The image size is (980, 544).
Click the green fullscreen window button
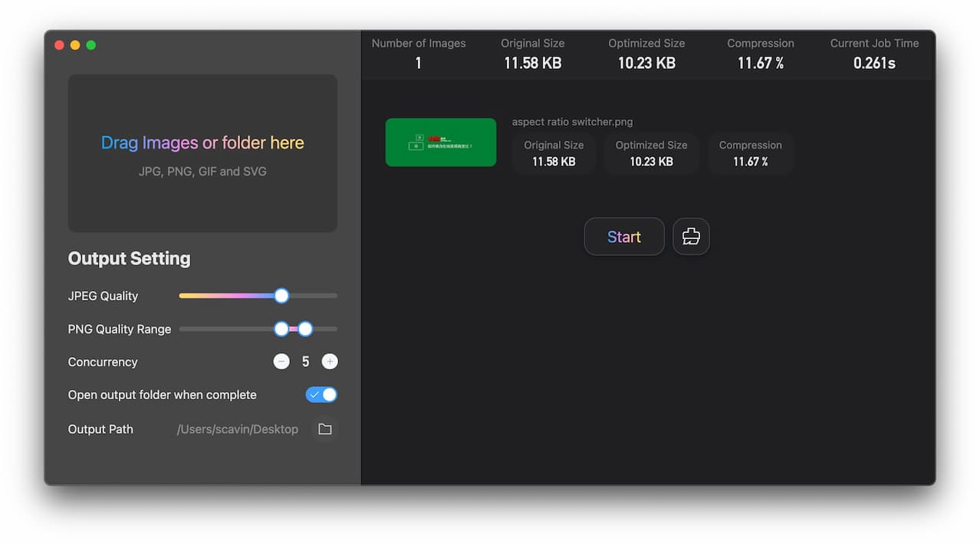tap(91, 45)
